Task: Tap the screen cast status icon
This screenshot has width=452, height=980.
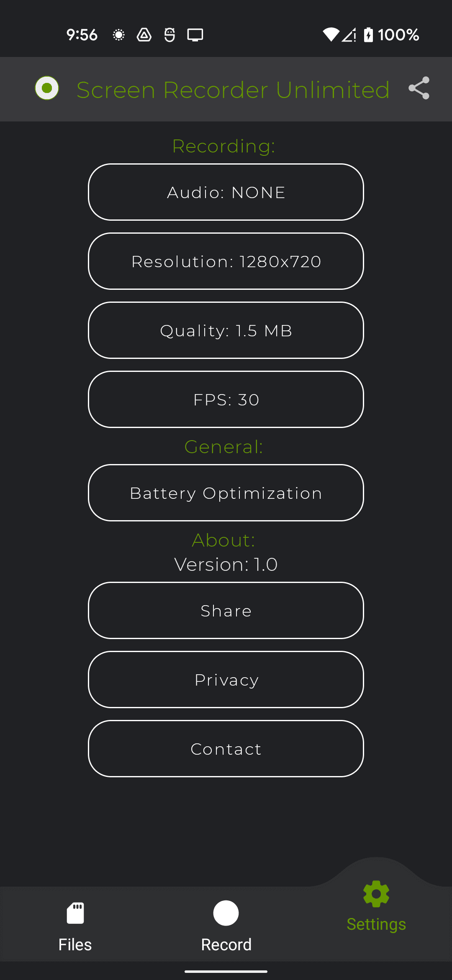Action: coord(195,35)
